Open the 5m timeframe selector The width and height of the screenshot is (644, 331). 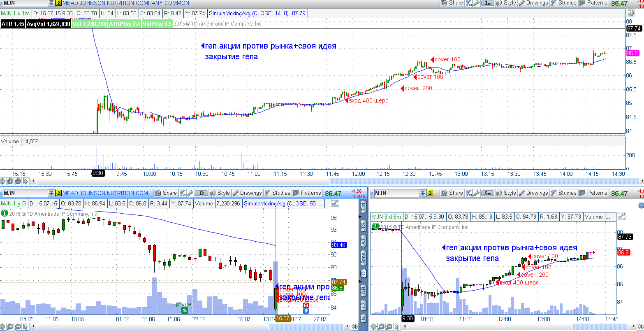click(x=488, y=193)
